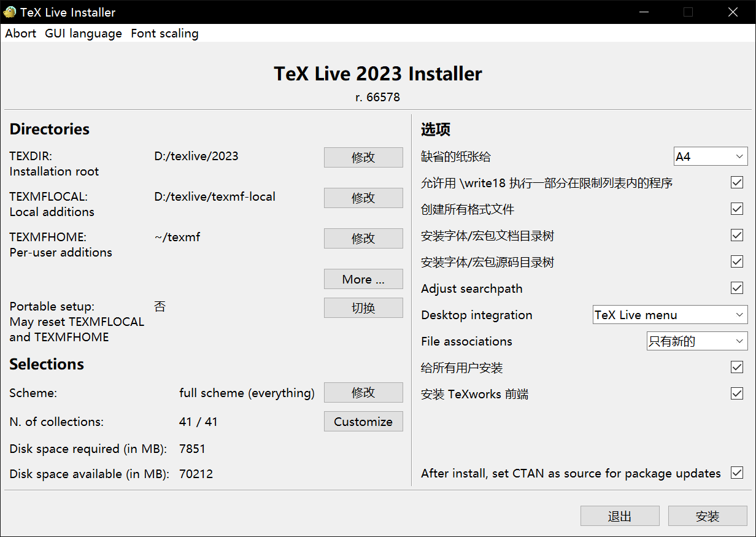The image size is (756, 537).
Task: Open the More ... directories button
Action: pyautogui.click(x=363, y=279)
